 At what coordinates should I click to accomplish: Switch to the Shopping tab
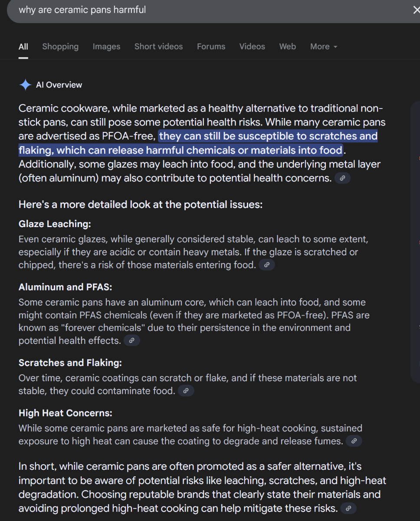[x=60, y=47]
